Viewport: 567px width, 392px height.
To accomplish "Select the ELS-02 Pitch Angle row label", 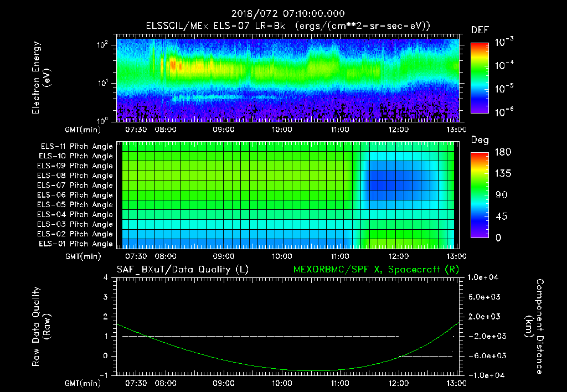I will (75, 234).
